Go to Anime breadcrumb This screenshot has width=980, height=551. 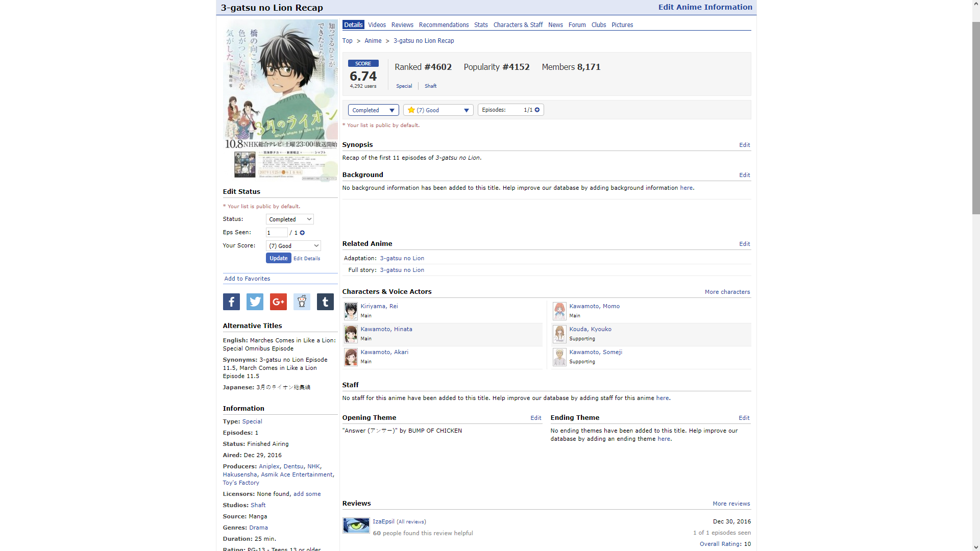coord(373,41)
